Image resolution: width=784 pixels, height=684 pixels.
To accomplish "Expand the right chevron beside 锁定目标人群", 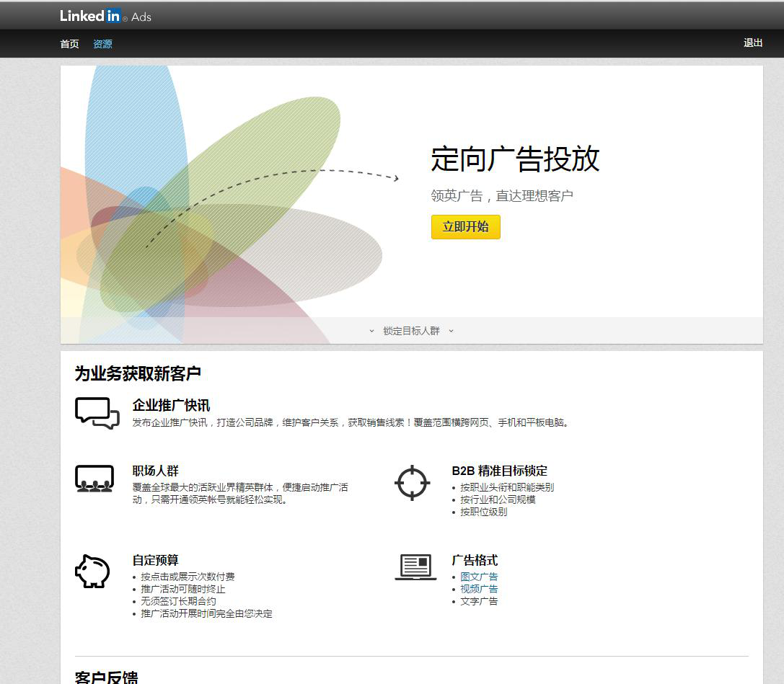I will 451,331.
